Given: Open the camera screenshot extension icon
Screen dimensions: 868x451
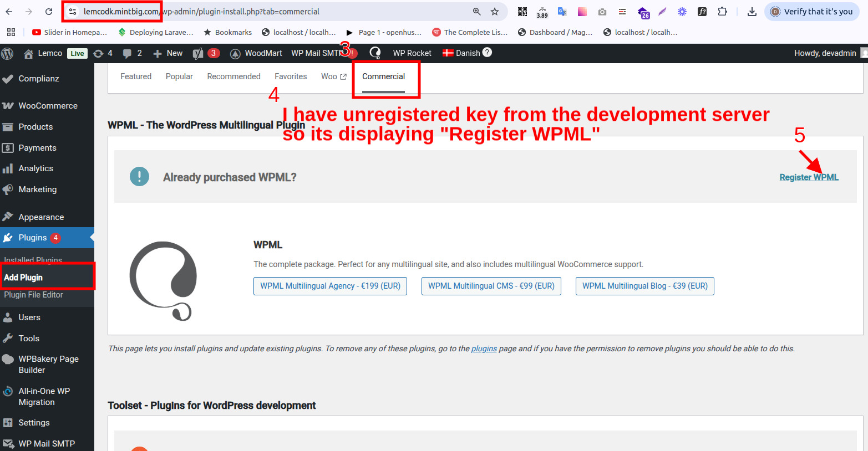Looking at the screenshot, I should pos(602,12).
